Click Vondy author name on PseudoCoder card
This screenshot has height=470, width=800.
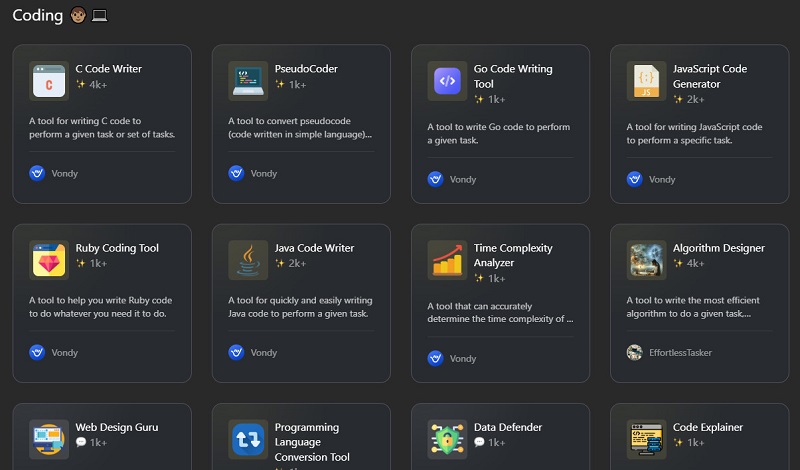click(263, 174)
